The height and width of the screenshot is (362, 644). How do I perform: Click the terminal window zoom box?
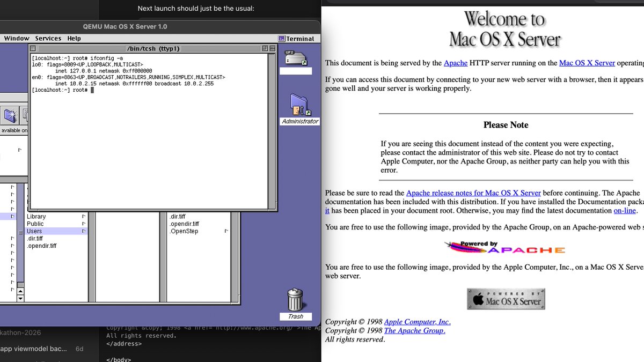(x=265, y=49)
